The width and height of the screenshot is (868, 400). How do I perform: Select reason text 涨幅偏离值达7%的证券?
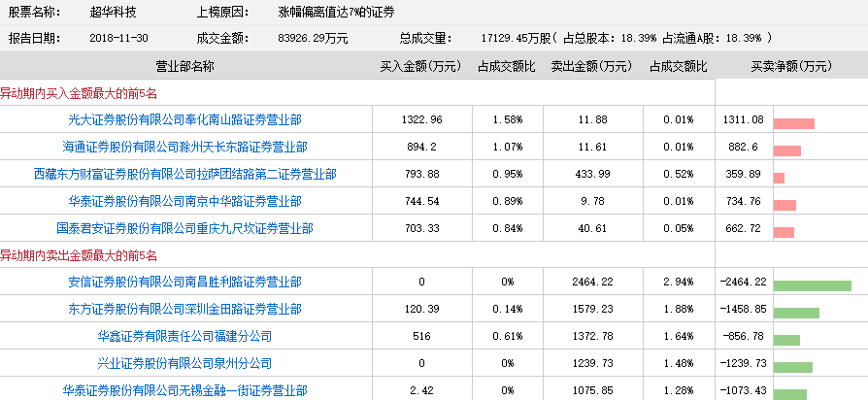(337, 13)
